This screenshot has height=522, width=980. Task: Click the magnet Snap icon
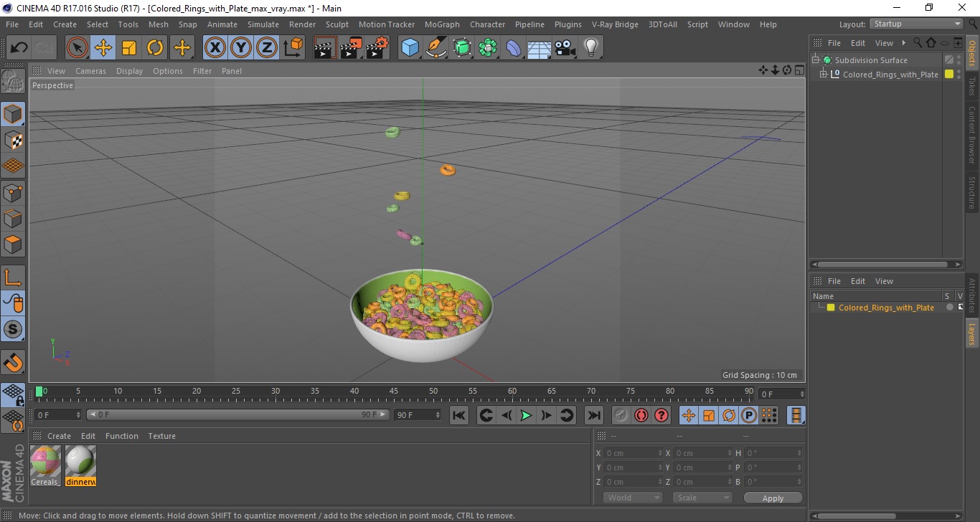click(13, 362)
